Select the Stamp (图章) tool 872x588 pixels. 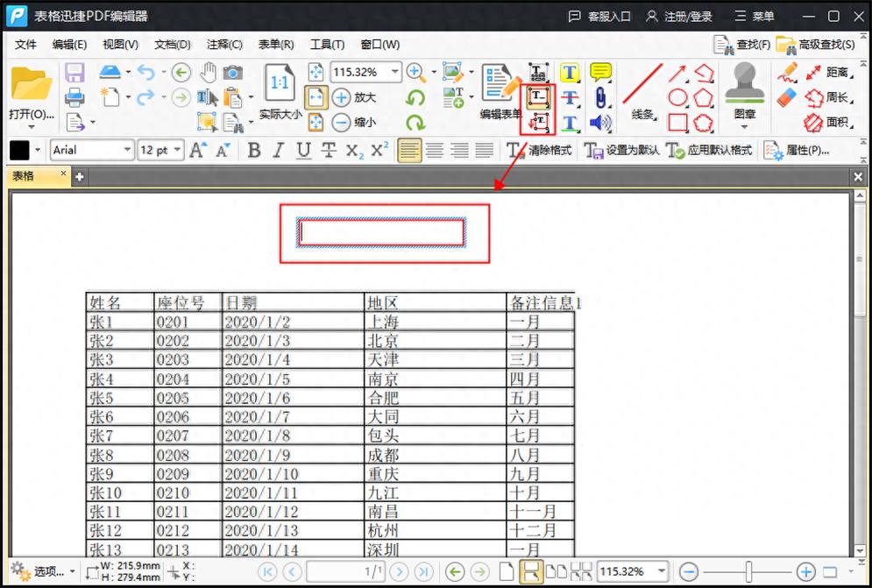point(745,91)
